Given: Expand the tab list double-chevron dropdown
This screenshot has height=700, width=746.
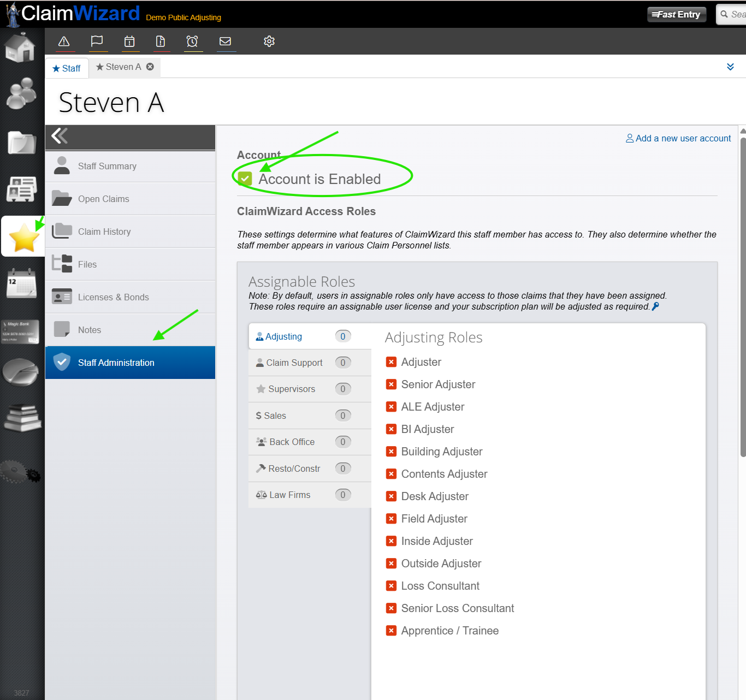Looking at the screenshot, I should (x=730, y=67).
